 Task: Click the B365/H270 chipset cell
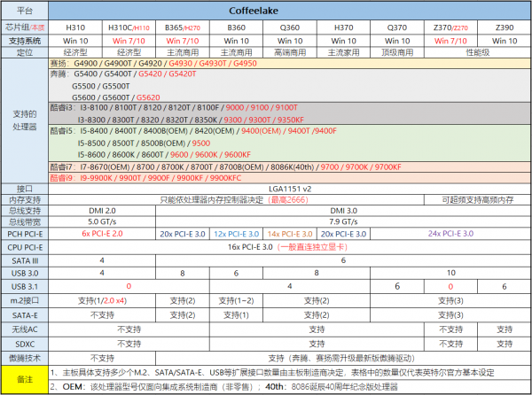[x=183, y=27]
